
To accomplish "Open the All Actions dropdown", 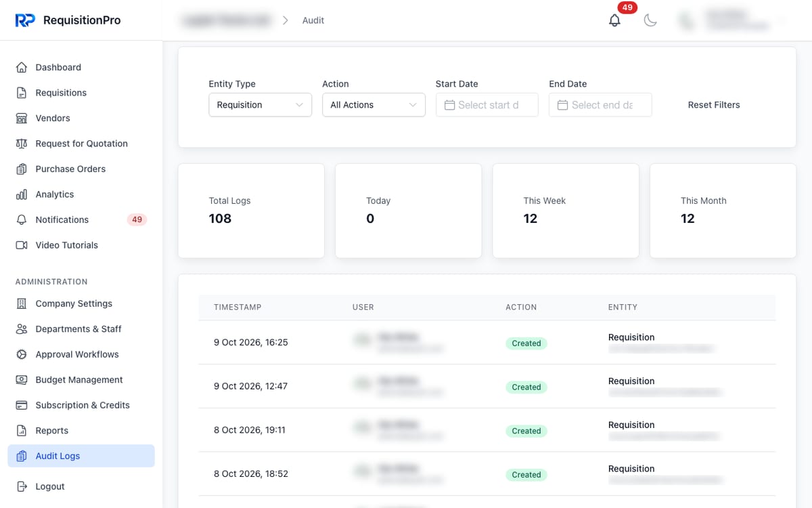I will pos(374,105).
